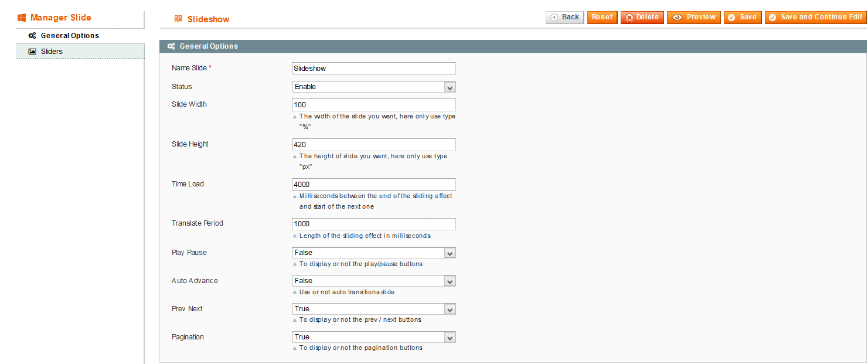
Task: Click the Status label
Action: [x=182, y=87]
